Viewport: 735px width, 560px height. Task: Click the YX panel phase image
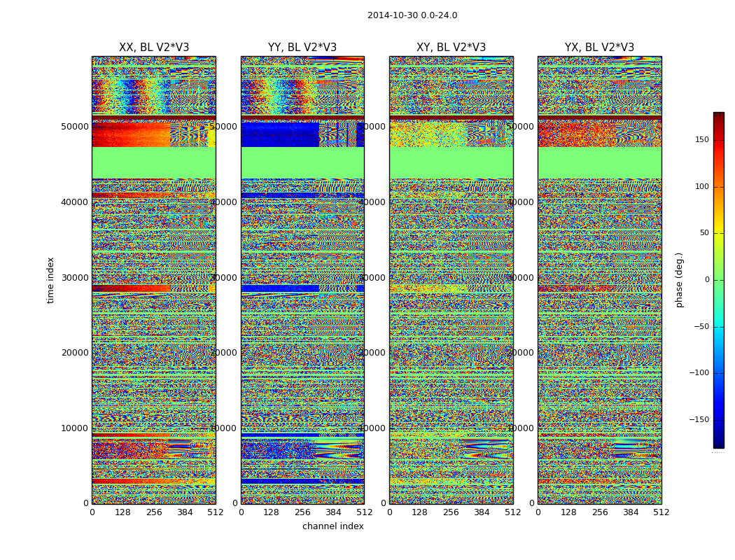(599, 280)
